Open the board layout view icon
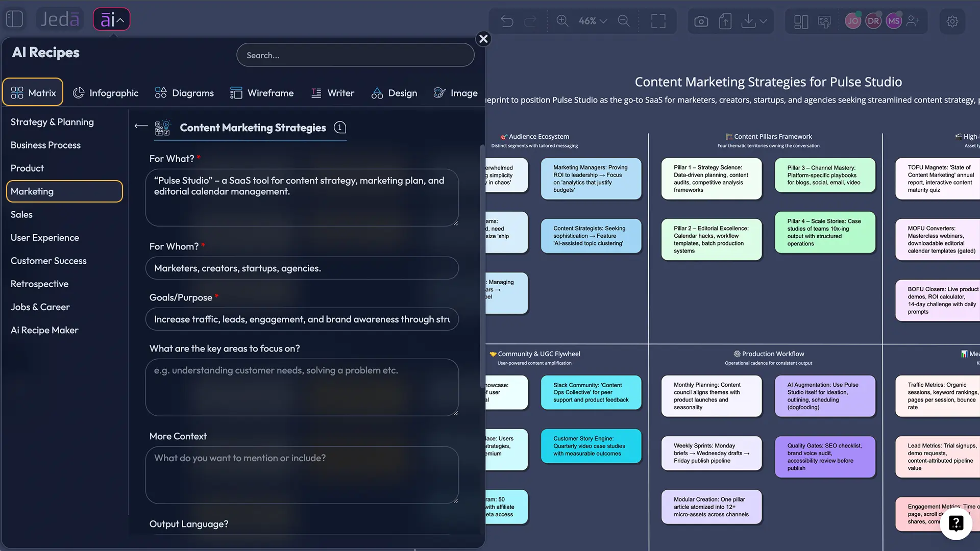 pos(801,21)
